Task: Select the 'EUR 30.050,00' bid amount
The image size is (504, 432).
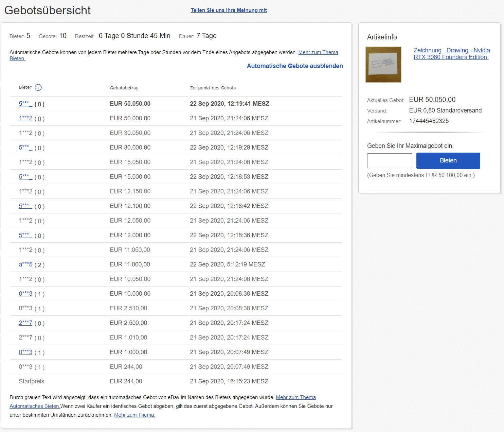Action: (130, 133)
